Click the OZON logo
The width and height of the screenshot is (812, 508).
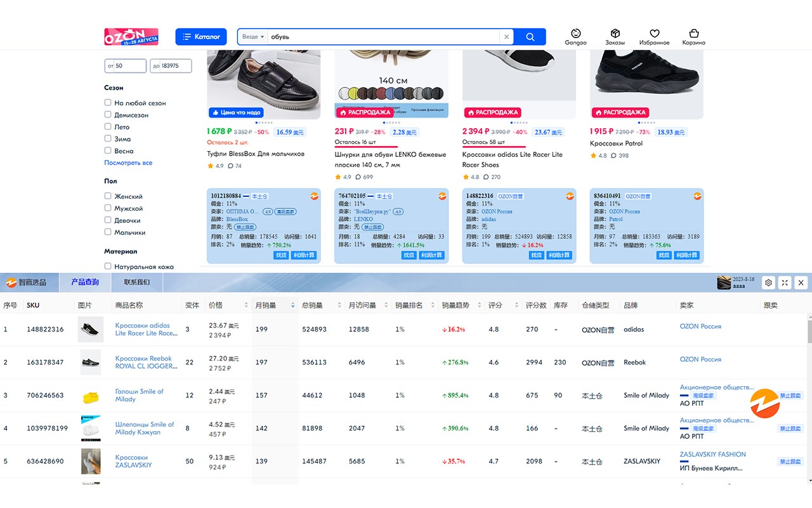pyautogui.click(x=131, y=37)
